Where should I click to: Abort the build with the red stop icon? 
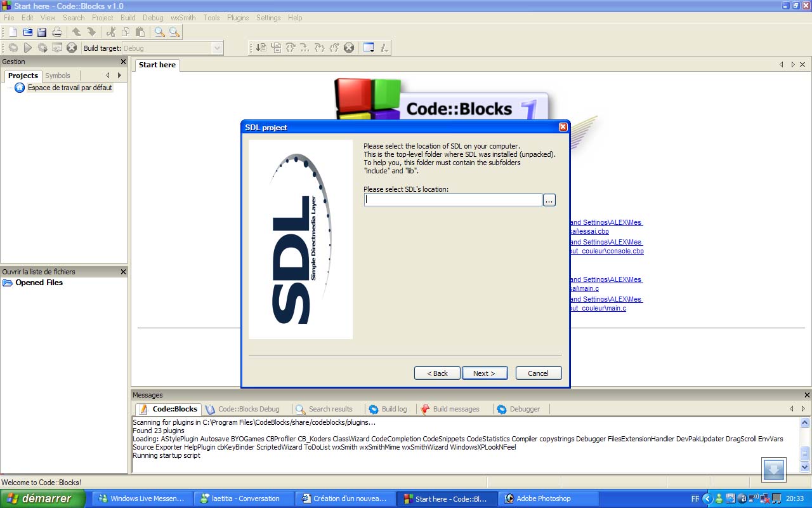coord(71,47)
